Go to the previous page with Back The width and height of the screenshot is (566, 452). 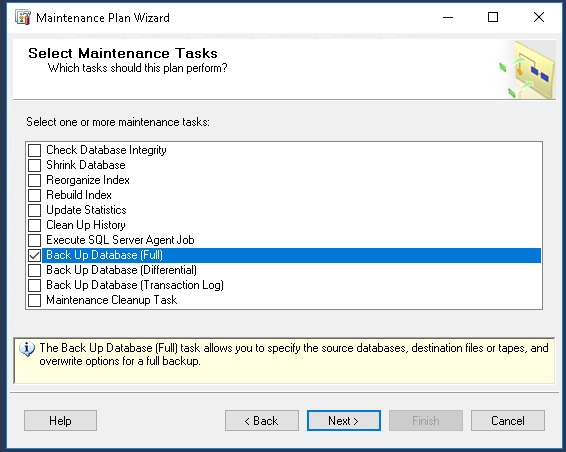262,421
